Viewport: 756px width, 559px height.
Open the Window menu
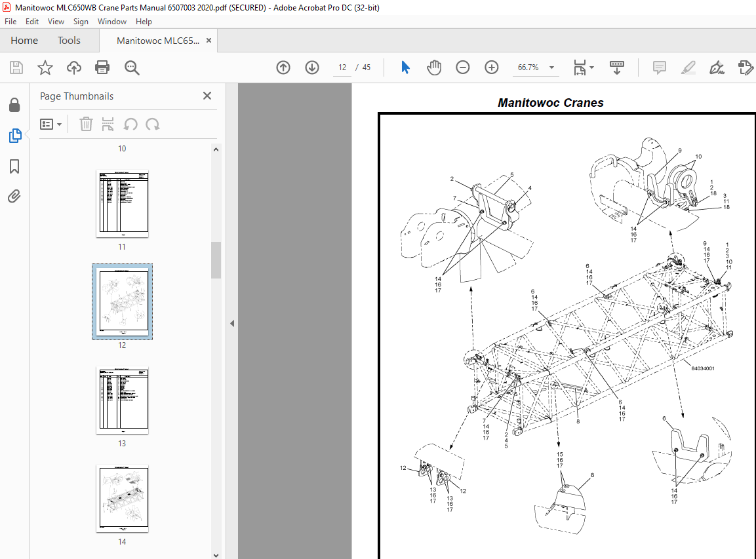tap(112, 22)
